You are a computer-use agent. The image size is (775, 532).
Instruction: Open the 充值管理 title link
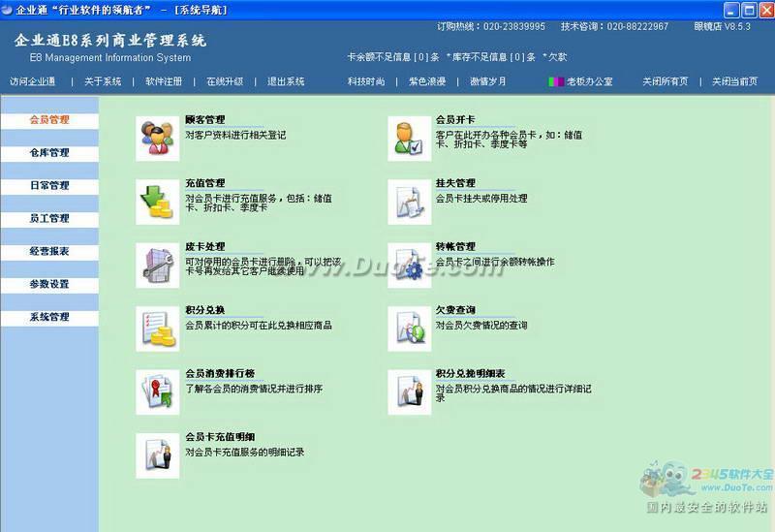pos(205,183)
